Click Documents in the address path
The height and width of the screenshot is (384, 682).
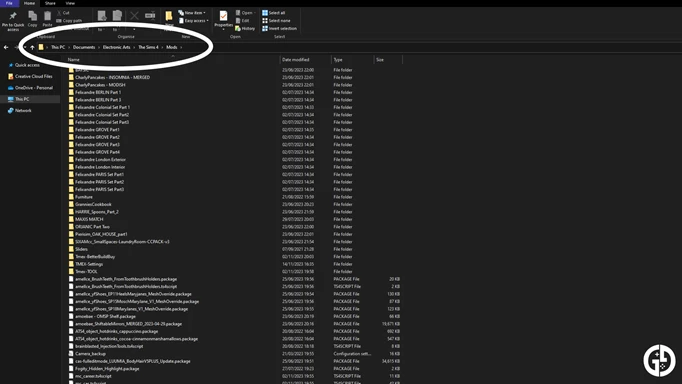tap(84, 47)
